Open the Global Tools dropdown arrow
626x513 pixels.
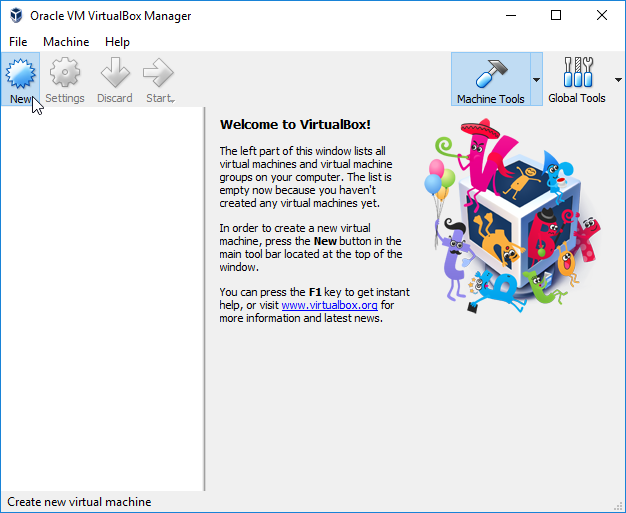pos(615,80)
